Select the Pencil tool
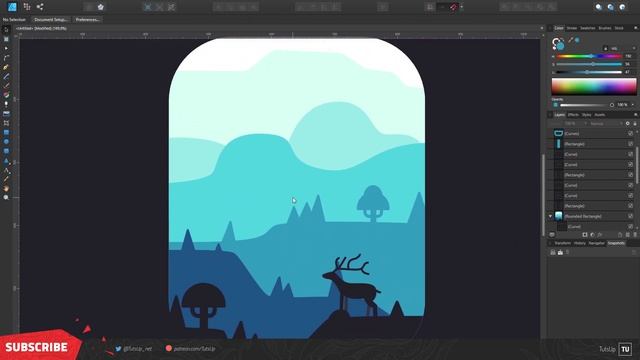Viewport: 640px width, 360px height. (x=6, y=76)
